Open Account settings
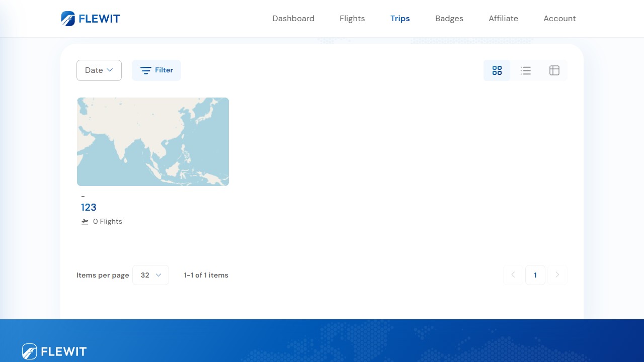This screenshot has width=644, height=362. 559,19
